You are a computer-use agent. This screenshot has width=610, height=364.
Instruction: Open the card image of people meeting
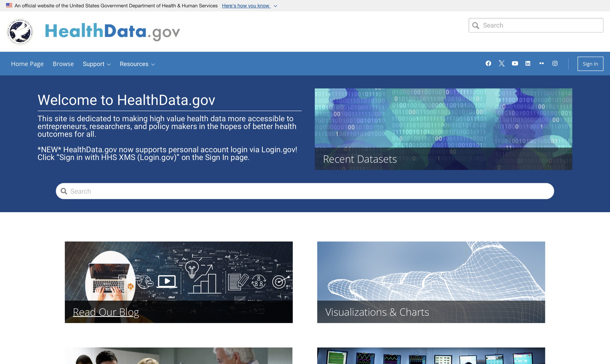point(179,356)
